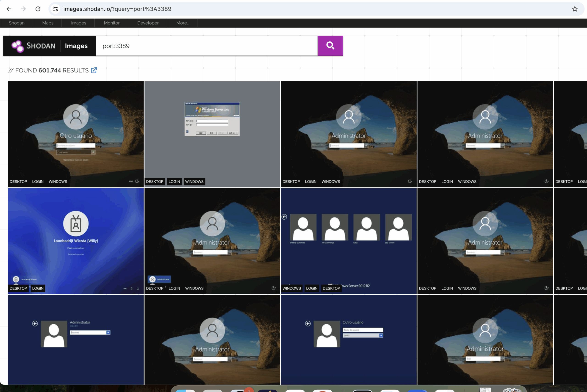Switch to the Monitor tab

pos(111,23)
